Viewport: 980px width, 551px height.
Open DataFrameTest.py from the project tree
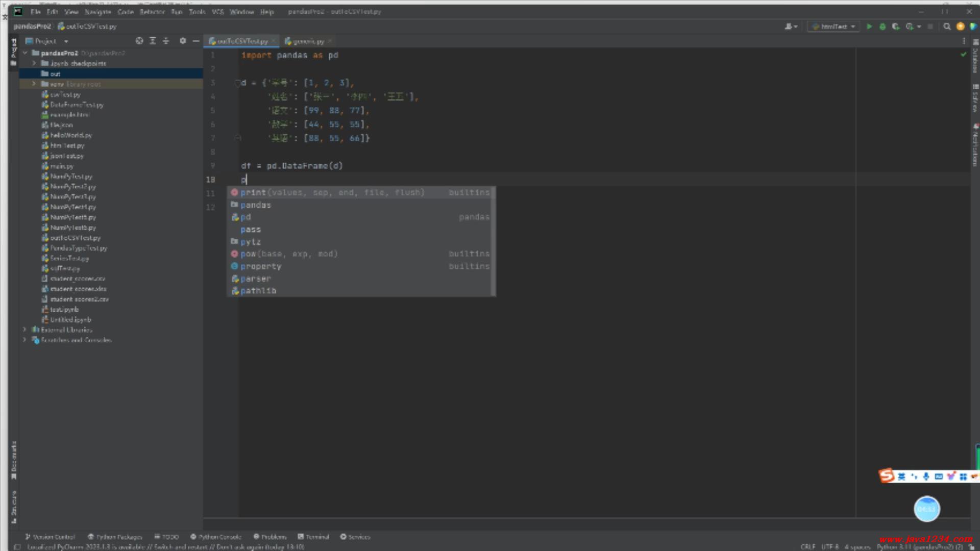point(77,105)
